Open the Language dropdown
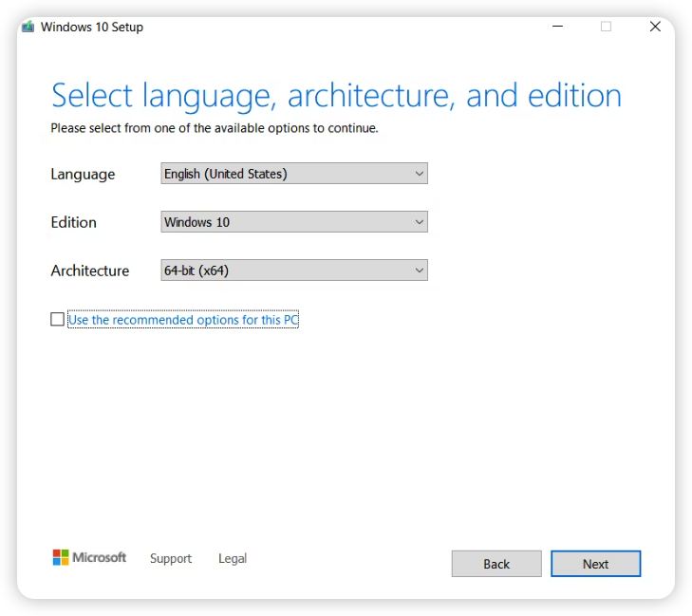Viewport: 692px width, 616px height. point(294,174)
